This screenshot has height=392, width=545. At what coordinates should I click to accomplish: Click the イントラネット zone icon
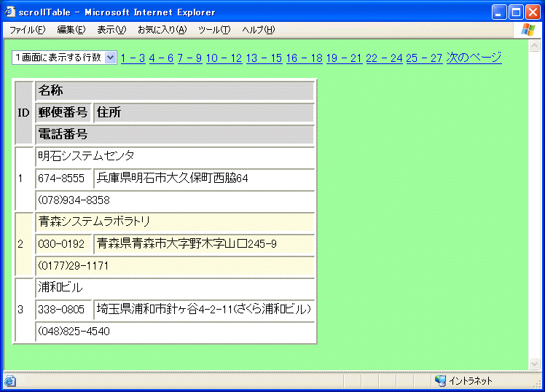pyautogui.click(x=440, y=381)
